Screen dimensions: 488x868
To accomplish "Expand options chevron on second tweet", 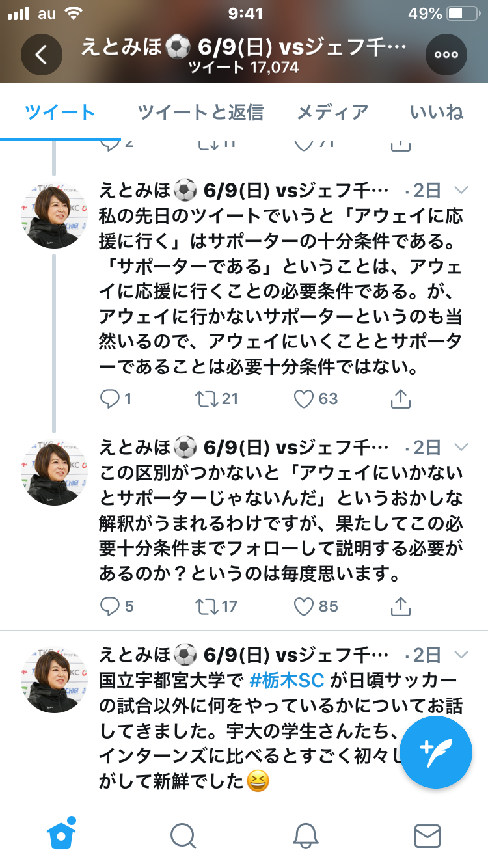I will click(461, 446).
